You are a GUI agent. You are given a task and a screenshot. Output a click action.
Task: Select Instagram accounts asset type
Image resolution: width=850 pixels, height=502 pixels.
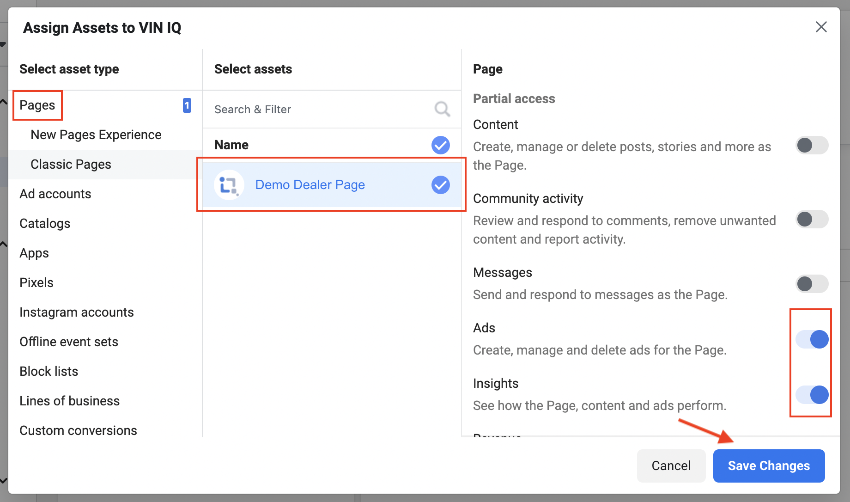(76, 312)
